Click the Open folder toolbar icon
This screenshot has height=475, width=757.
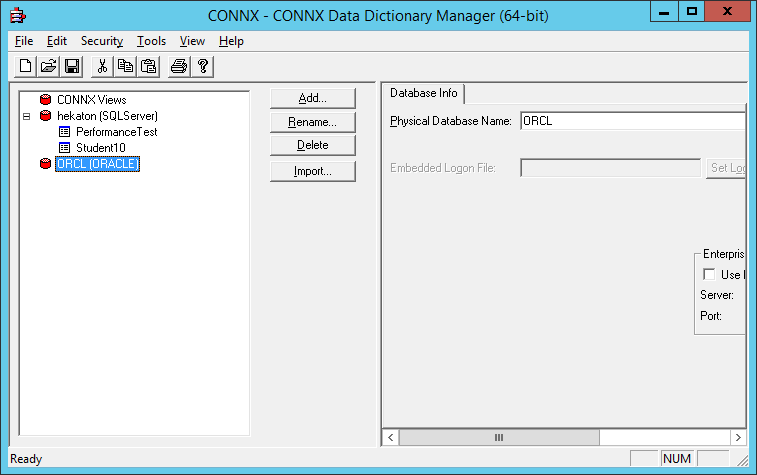(x=48, y=66)
